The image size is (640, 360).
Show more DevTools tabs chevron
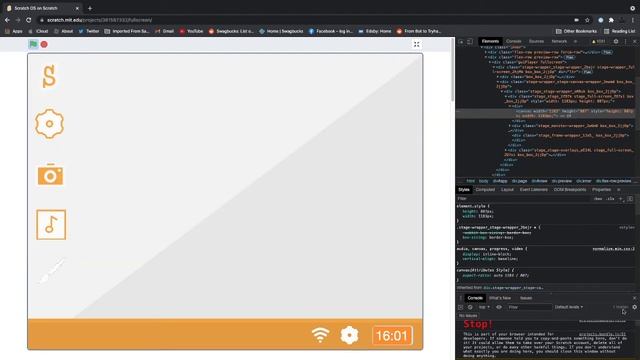pos(576,41)
